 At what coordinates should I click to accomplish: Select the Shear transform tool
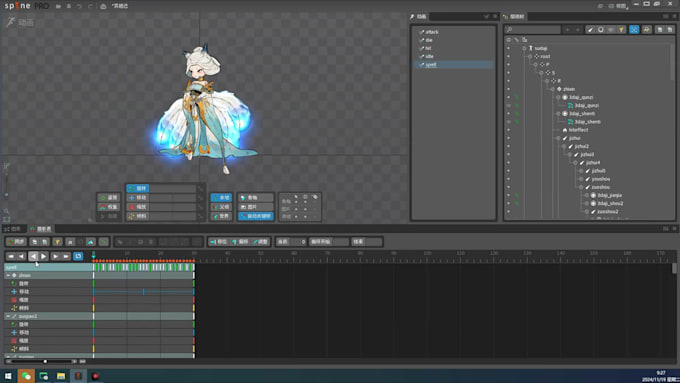click(138, 216)
